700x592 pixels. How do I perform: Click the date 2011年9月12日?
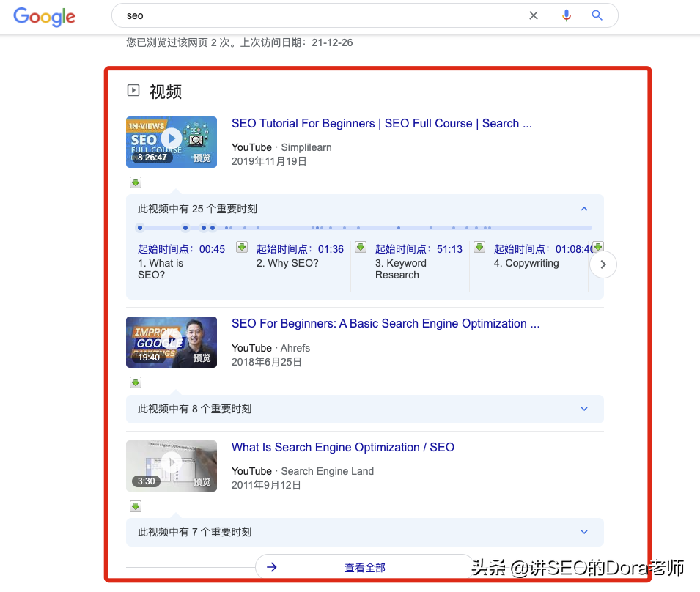click(266, 485)
